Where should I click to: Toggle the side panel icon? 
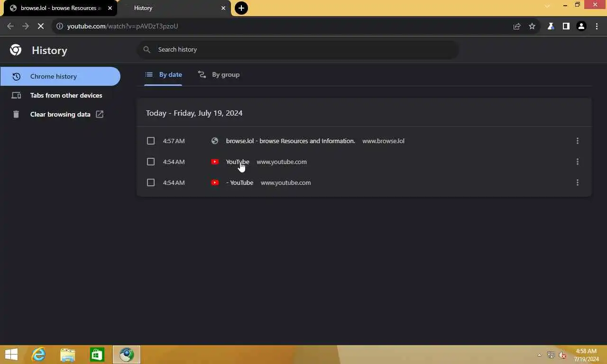(x=566, y=26)
